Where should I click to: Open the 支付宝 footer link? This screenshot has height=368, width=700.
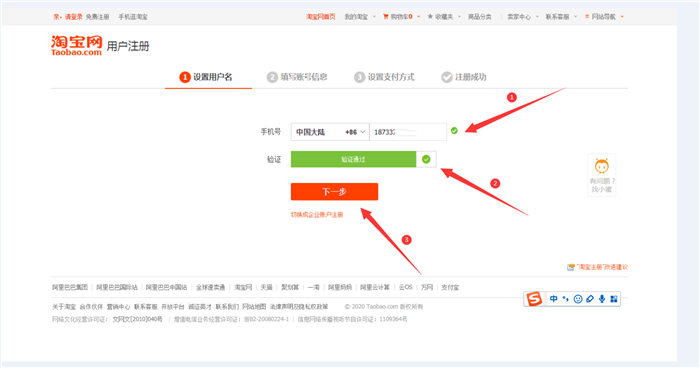(450, 287)
